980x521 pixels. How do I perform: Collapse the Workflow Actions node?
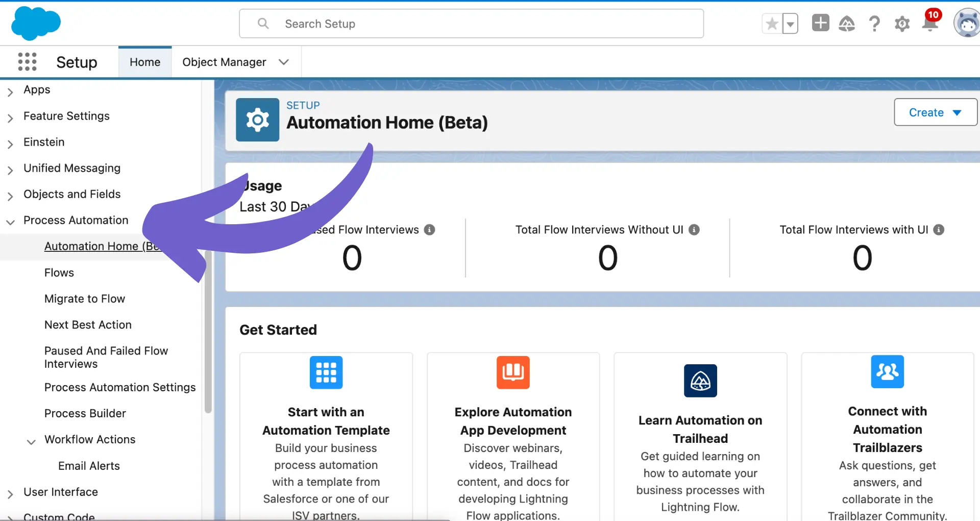[x=31, y=441]
